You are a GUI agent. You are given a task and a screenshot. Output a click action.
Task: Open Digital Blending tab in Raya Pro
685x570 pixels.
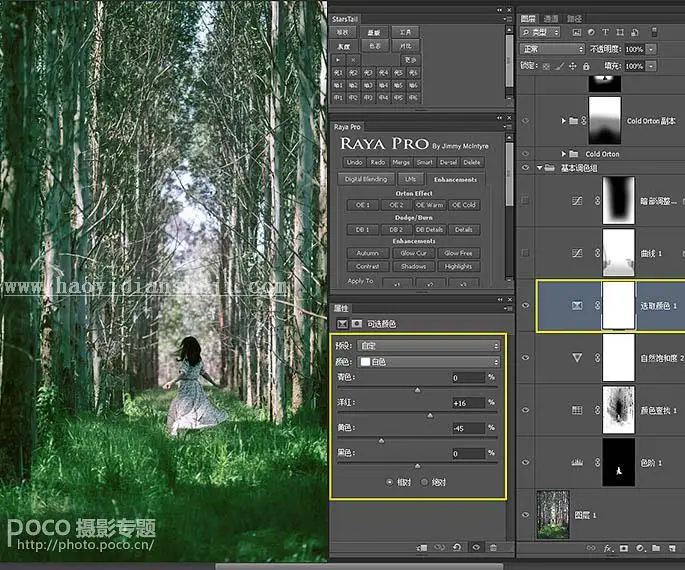coord(366,179)
